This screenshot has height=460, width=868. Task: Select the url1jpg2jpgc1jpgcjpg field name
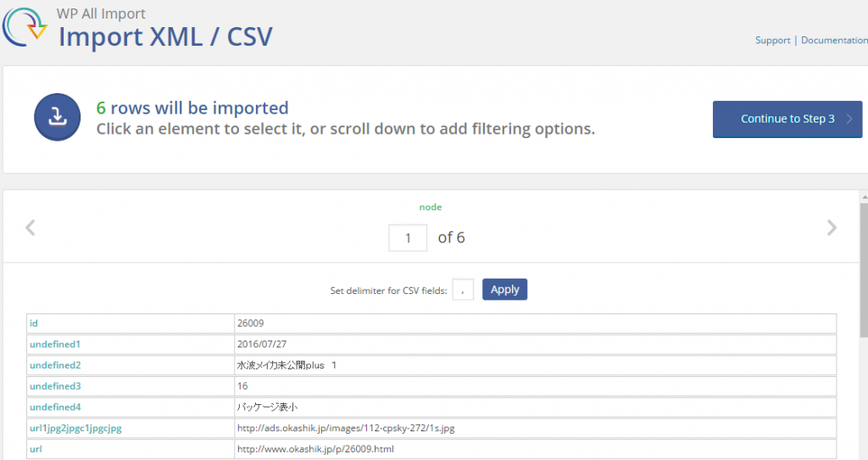click(75, 428)
